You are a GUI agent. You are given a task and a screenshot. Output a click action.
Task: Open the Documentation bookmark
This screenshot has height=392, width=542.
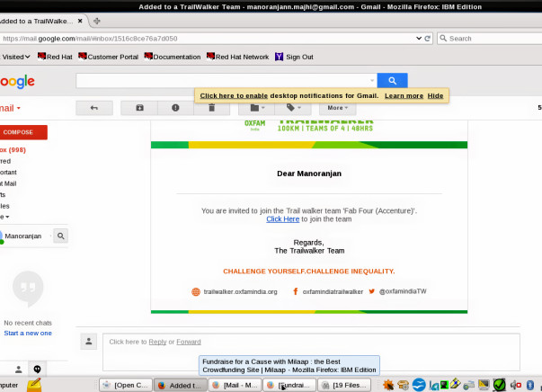pos(173,57)
